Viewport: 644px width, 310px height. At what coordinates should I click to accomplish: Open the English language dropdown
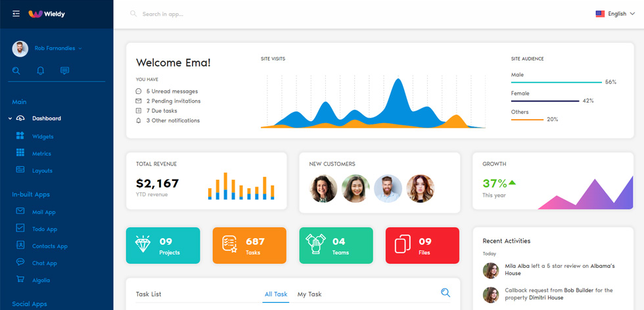point(615,14)
